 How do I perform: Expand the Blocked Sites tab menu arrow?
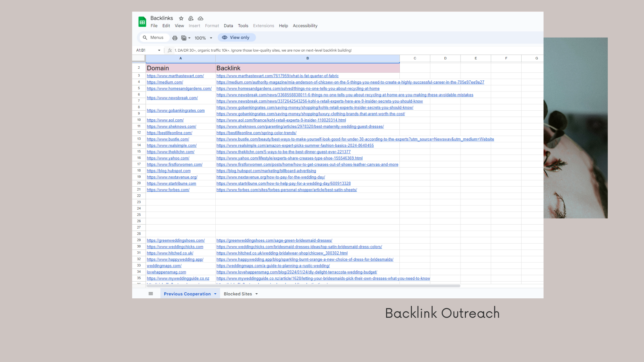(x=257, y=294)
